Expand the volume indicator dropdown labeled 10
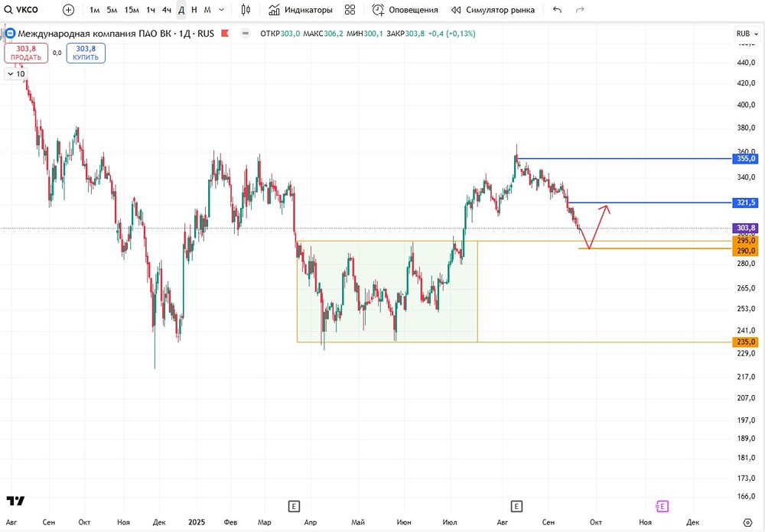Screen dimensions: 765x532 click(15, 74)
